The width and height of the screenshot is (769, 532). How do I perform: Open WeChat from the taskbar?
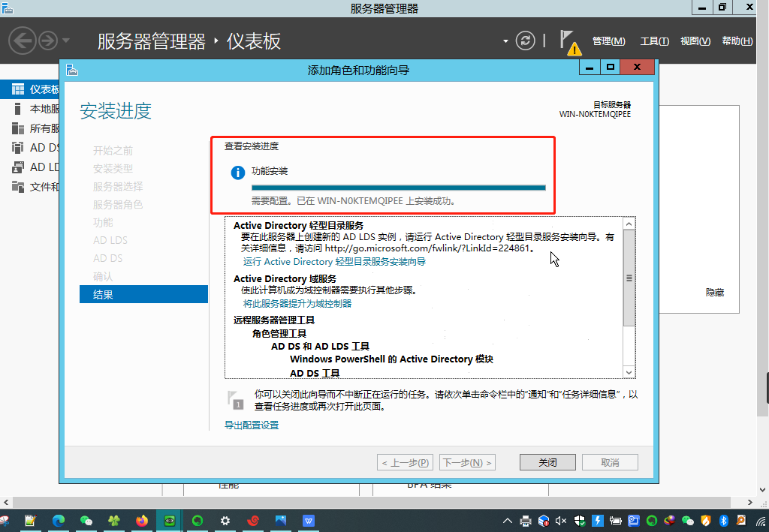point(86,520)
